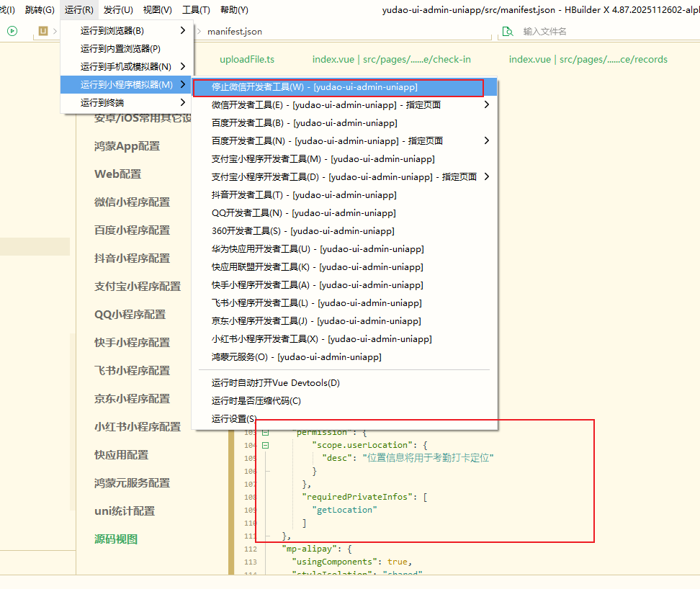Collapse the scope.userLocation code fold marker
700x589 pixels.
pyautogui.click(x=265, y=446)
